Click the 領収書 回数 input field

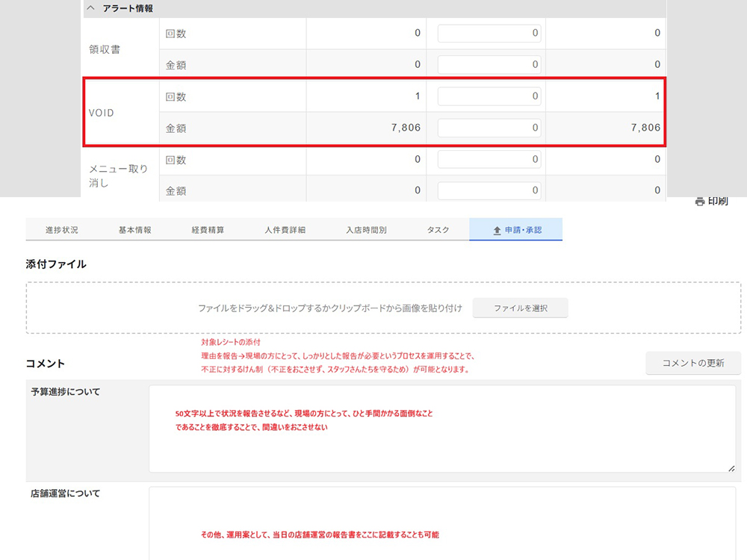pos(489,33)
